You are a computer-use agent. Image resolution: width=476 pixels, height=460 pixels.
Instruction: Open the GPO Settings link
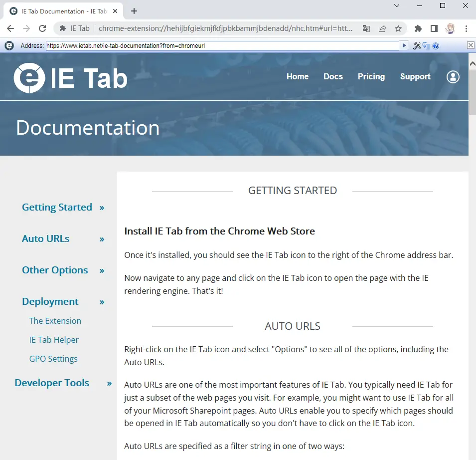click(53, 359)
